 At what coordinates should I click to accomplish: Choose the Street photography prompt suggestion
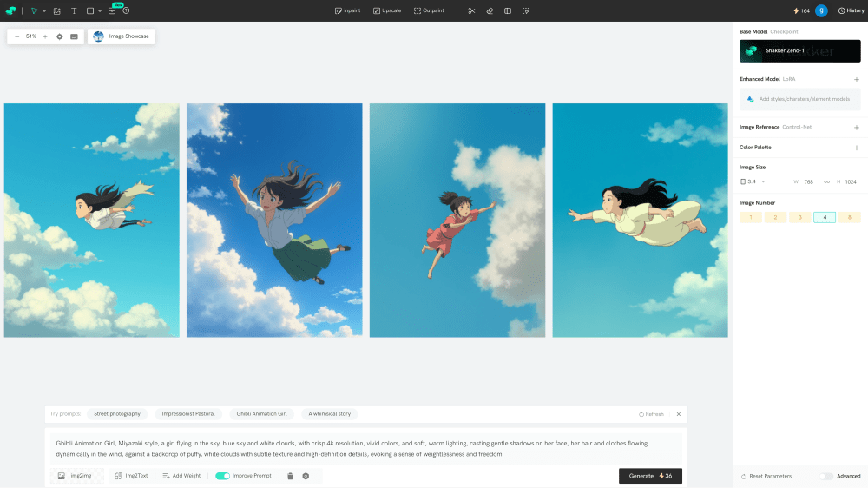117,414
